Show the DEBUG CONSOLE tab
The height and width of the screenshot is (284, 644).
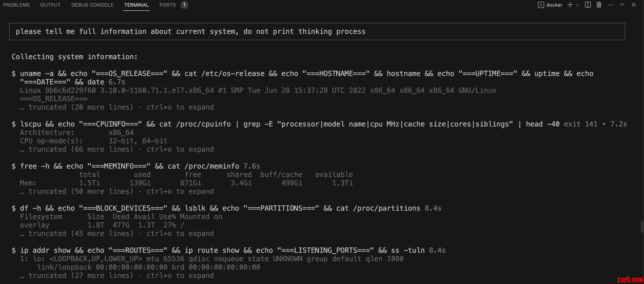[x=92, y=5]
